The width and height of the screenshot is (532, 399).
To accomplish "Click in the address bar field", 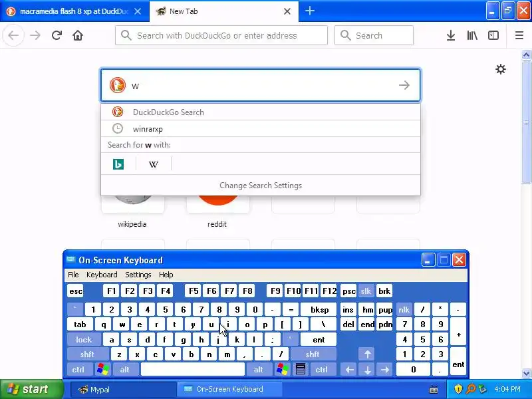I will (221, 35).
